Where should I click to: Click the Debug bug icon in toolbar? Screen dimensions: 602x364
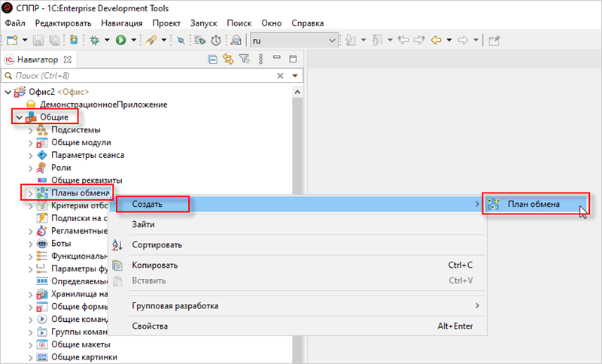pos(95,40)
